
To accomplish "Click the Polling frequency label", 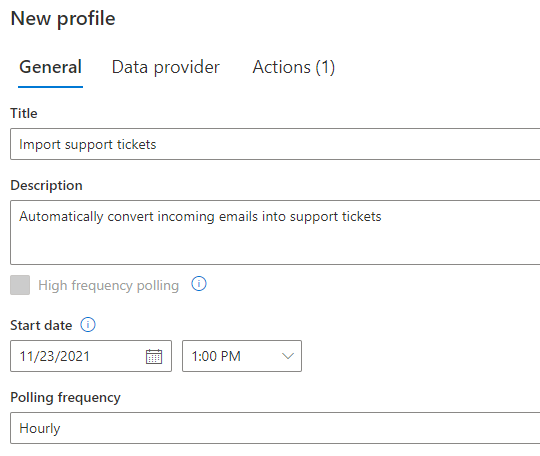I will click(x=65, y=398).
